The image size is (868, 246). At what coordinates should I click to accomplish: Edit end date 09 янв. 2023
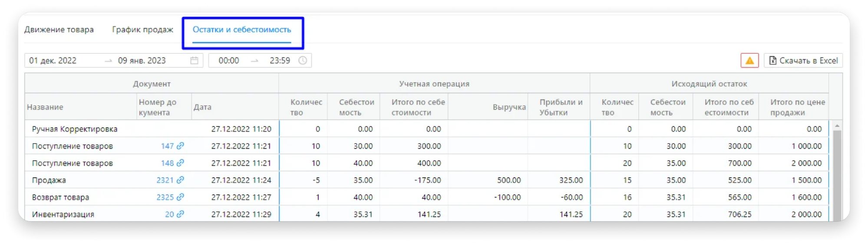pos(142,60)
